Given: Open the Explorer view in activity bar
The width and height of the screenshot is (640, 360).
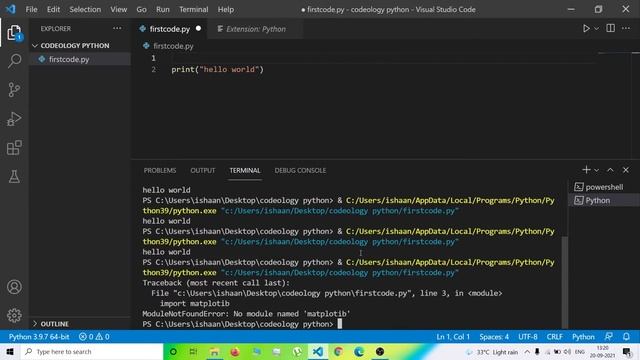Looking at the screenshot, I should click(14, 33).
